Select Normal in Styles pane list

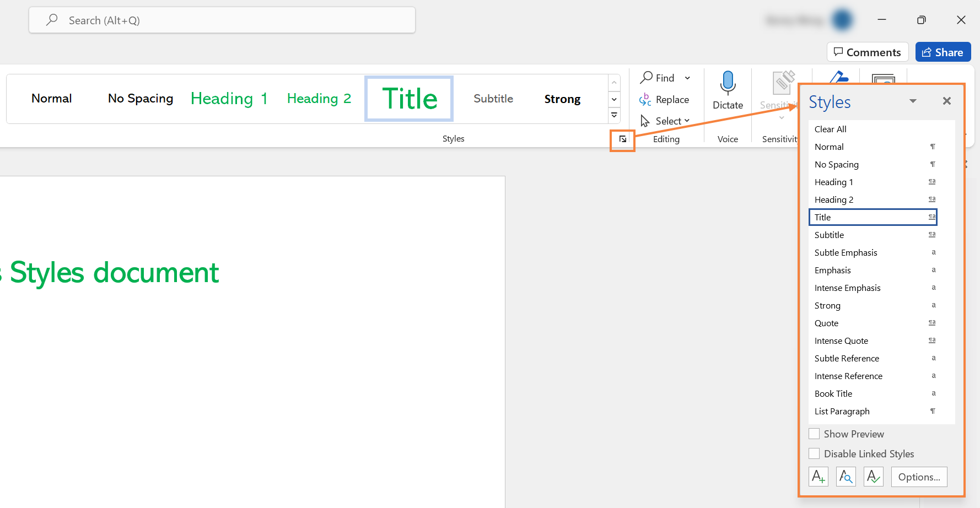tap(873, 147)
